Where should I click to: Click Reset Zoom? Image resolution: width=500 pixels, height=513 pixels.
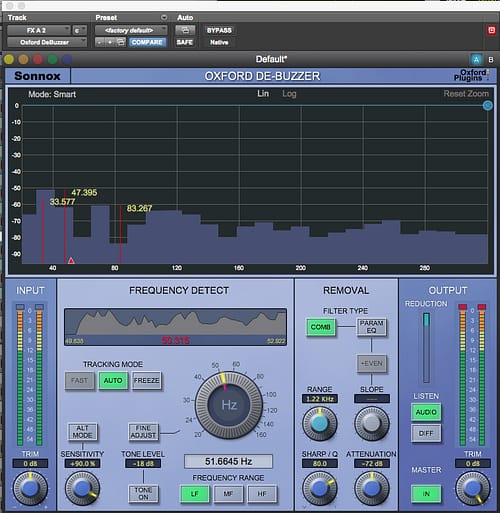[466, 94]
